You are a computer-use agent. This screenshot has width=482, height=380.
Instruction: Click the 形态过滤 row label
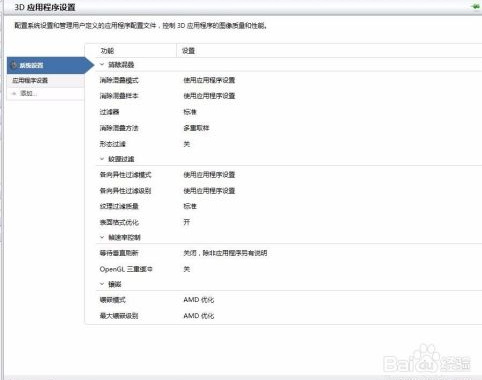click(x=112, y=144)
